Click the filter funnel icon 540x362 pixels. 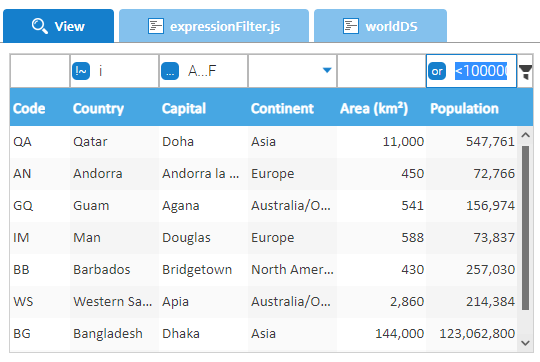pos(526,72)
